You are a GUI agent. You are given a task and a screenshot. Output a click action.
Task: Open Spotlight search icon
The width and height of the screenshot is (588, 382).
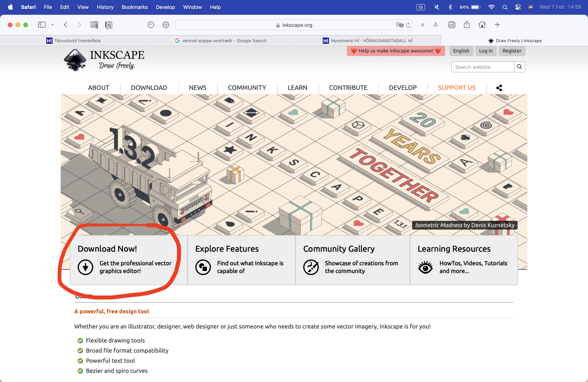pos(505,7)
